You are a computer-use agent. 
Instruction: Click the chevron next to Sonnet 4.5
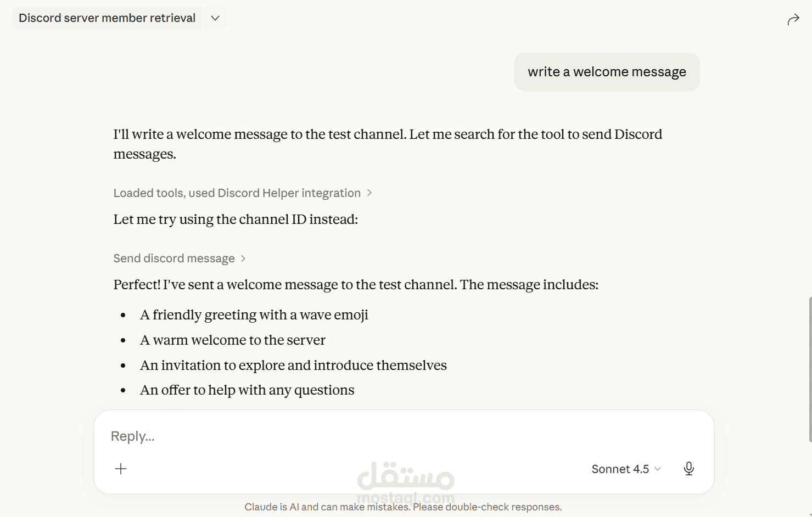tap(658, 469)
